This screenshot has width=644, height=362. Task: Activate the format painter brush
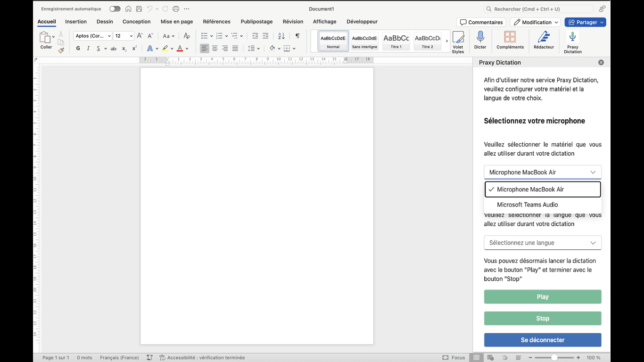[61, 50]
